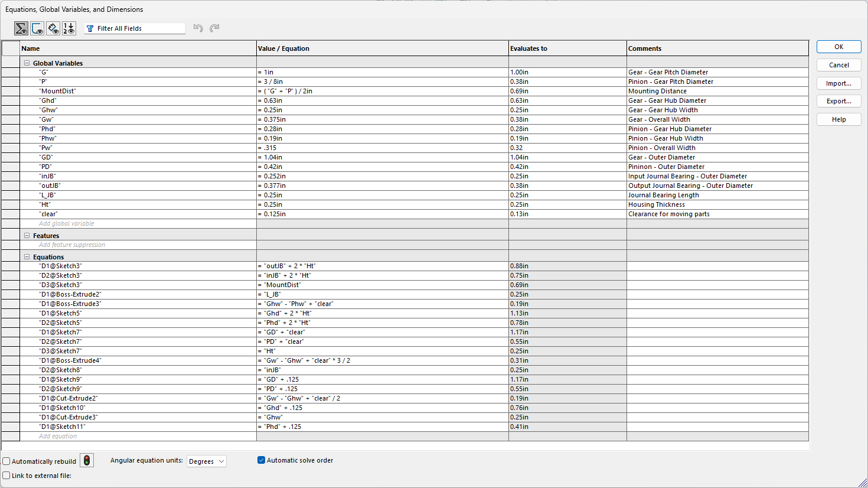Image resolution: width=868 pixels, height=488 pixels.
Task: Click the value cell = 3 / 8in
Action: (383, 82)
